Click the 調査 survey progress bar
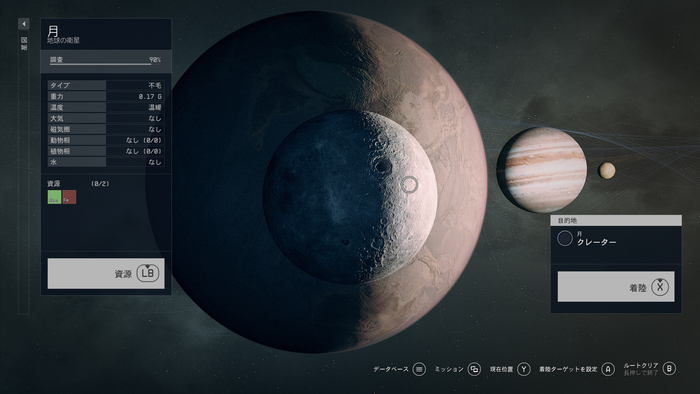 pyautogui.click(x=106, y=62)
